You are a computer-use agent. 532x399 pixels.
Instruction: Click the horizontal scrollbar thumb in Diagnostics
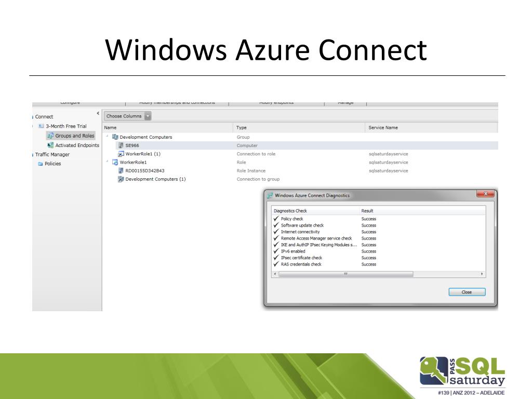click(x=345, y=274)
